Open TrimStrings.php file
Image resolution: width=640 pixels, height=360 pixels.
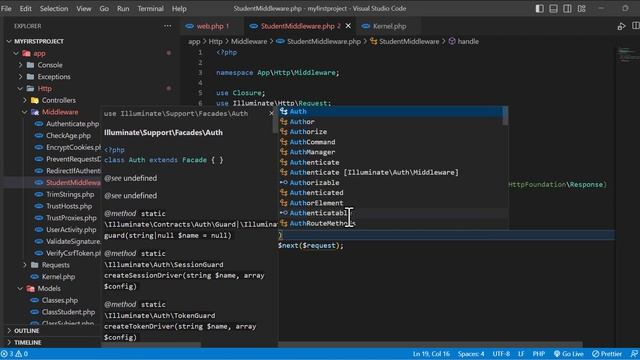[70, 194]
